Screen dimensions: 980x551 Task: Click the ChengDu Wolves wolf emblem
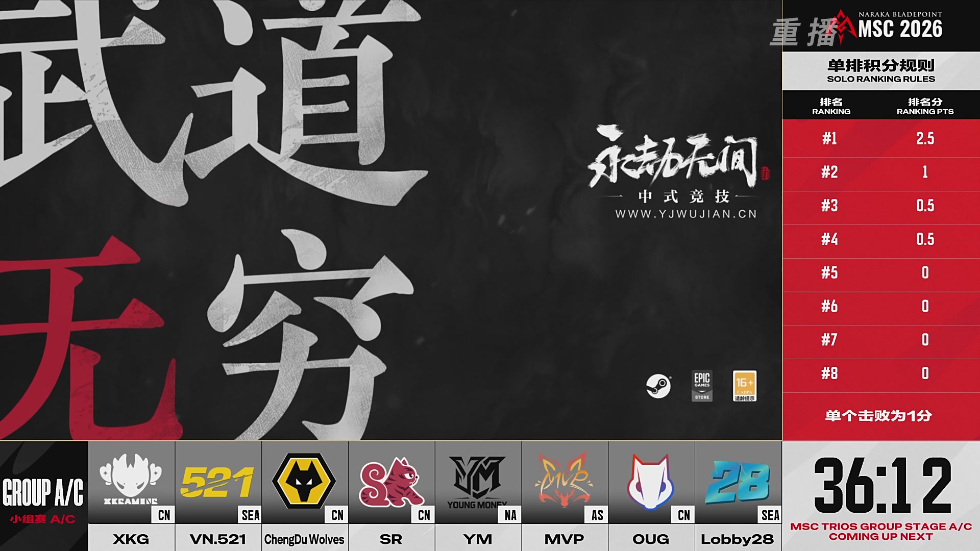304,481
